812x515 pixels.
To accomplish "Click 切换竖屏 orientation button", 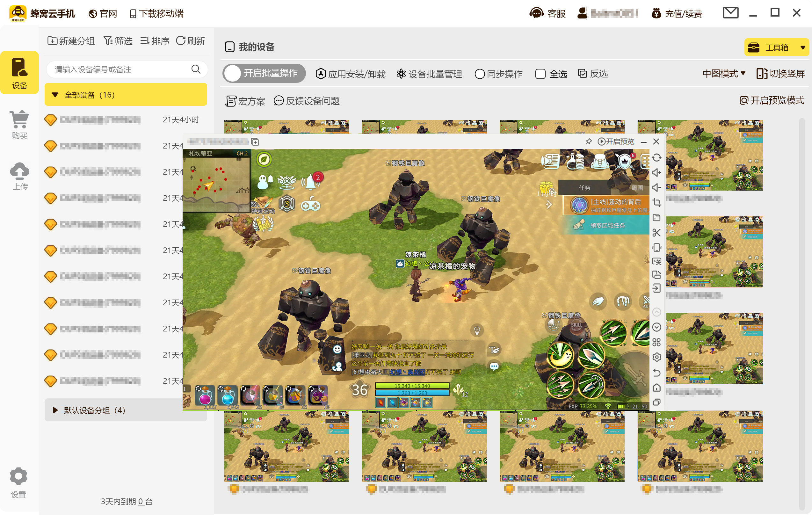I will click(x=781, y=74).
